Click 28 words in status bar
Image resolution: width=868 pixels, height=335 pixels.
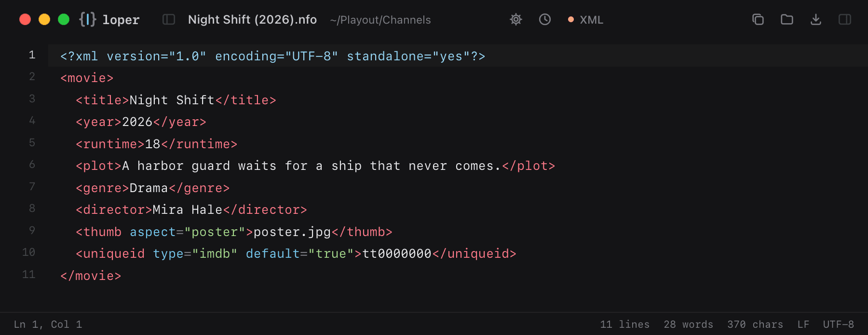click(x=688, y=324)
